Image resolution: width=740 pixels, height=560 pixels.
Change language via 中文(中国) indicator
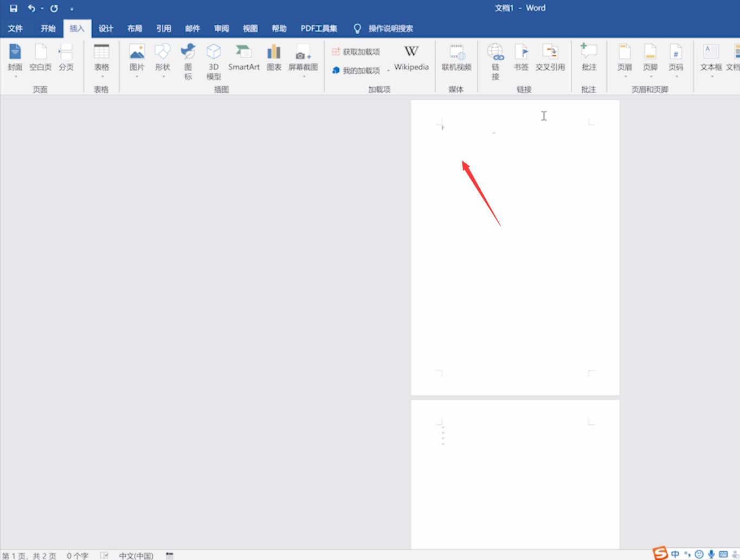pos(136,556)
